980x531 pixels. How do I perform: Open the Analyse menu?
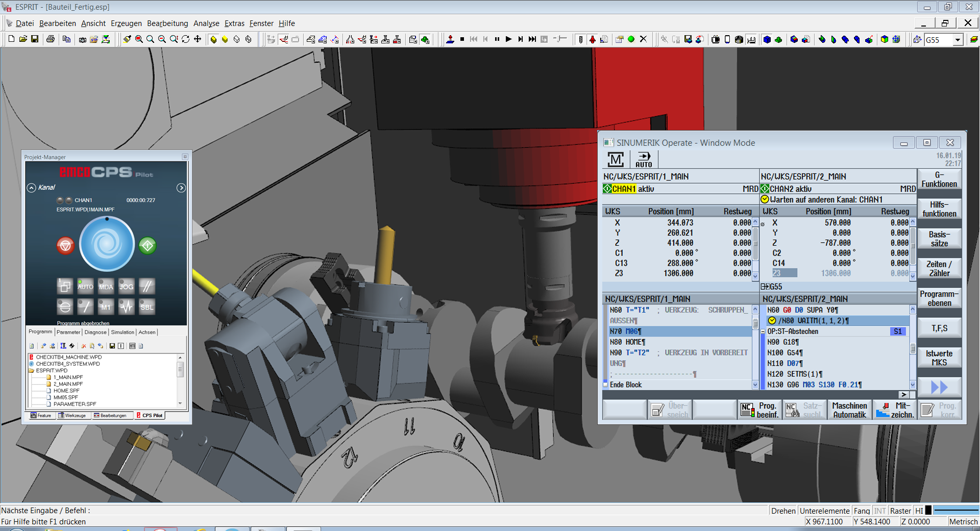pos(206,23)
